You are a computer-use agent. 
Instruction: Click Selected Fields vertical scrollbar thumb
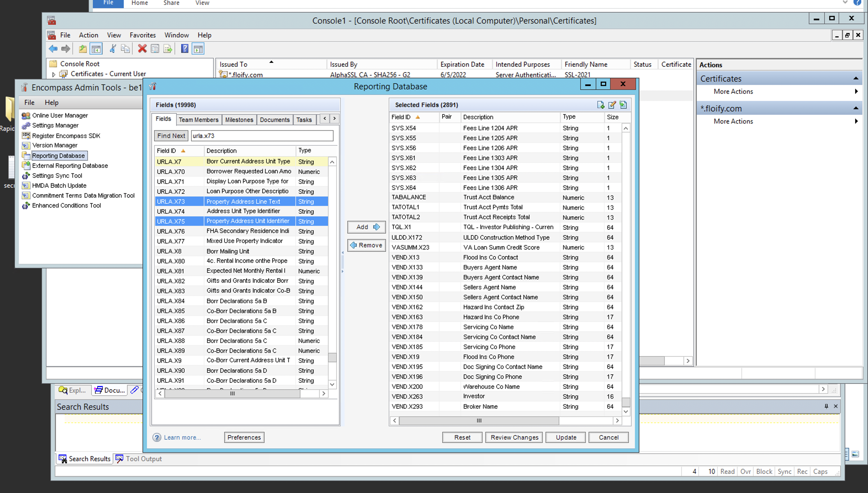(626, 402)
